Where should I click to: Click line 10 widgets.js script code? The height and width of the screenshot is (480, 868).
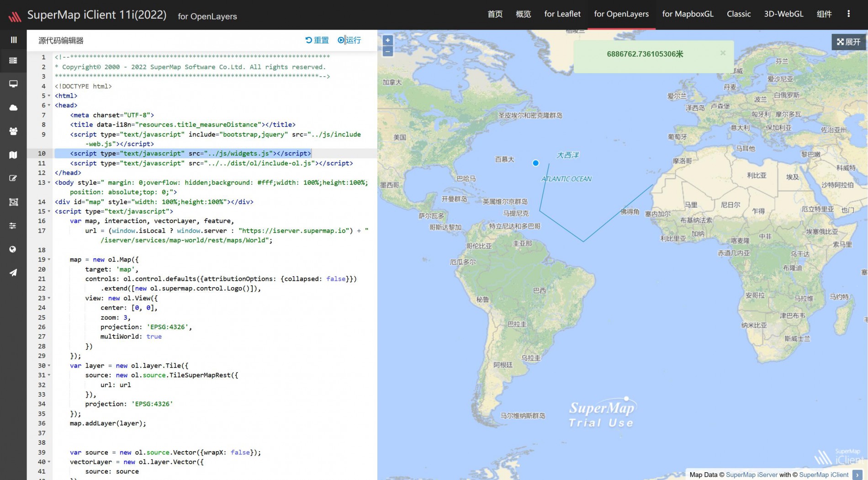pyautogui.click(x=191, y=154)
